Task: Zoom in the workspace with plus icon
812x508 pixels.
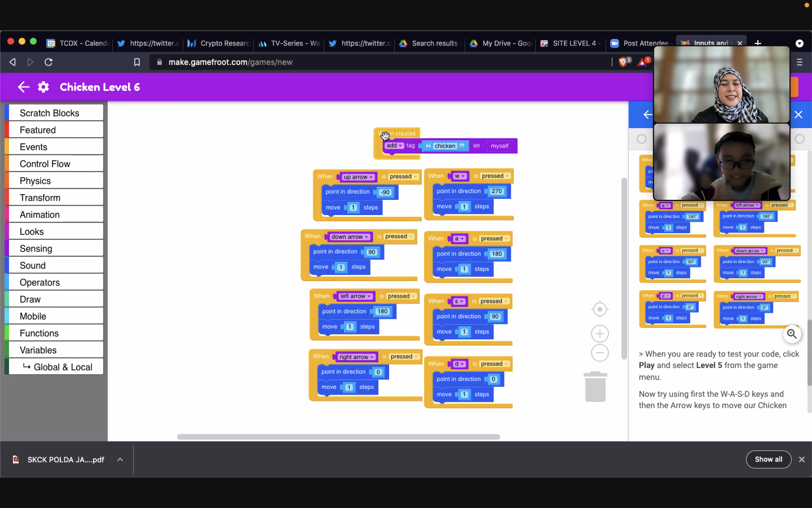Action: coord(600,334)
